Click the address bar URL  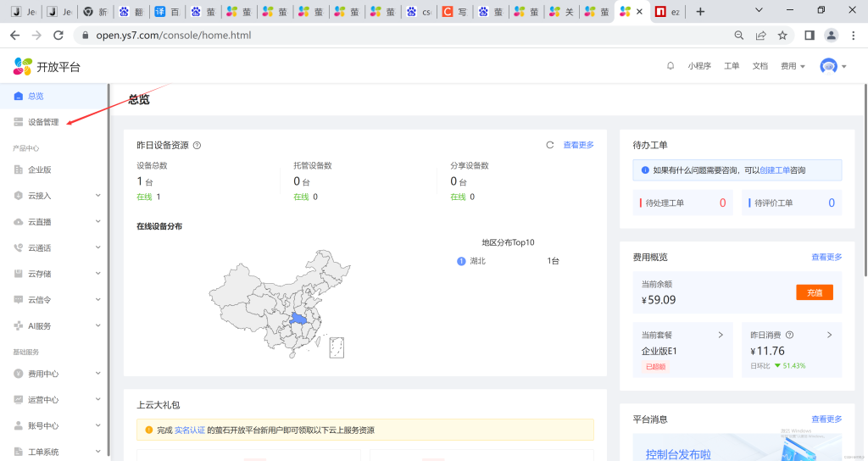(x=173, y=35)
